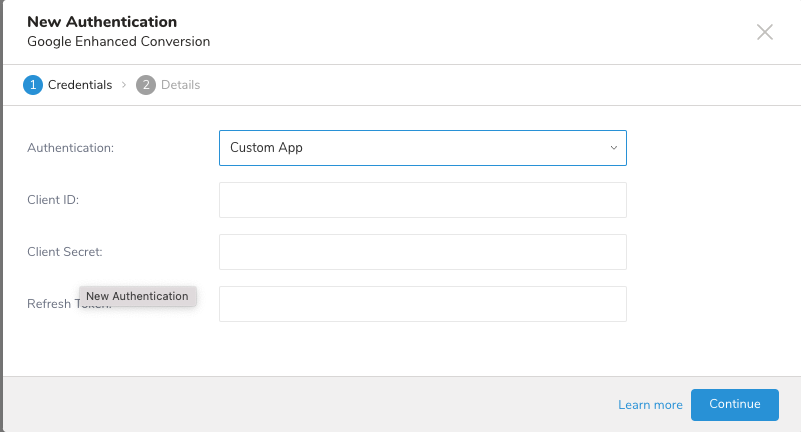Expand the Authentication dropdown chevron
The height and width of the screenshot is (432, 801).
click(x=613, y=148)
